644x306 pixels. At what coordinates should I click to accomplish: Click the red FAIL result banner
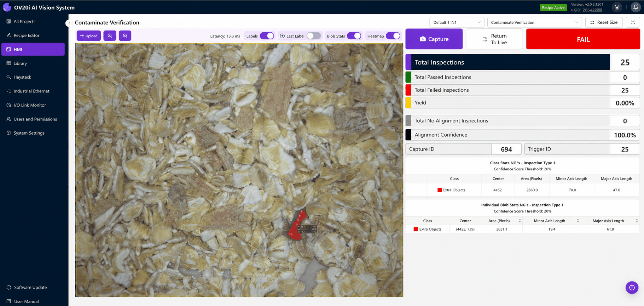pos(583,39)
